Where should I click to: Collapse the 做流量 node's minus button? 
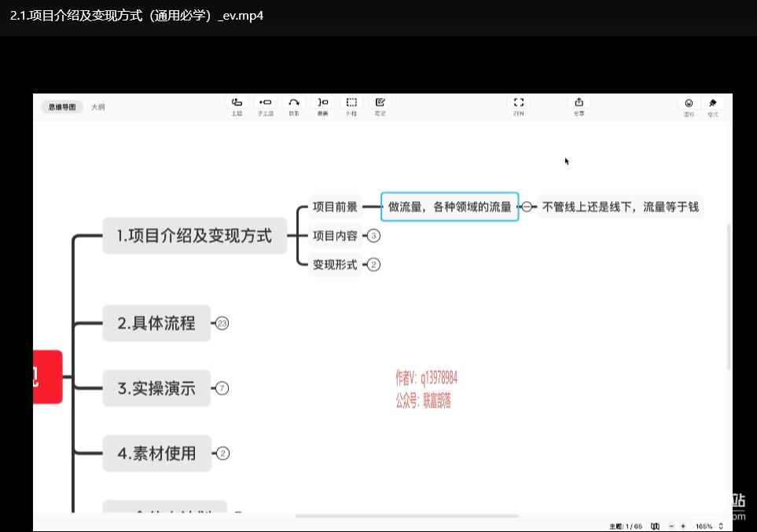[527, 207]
